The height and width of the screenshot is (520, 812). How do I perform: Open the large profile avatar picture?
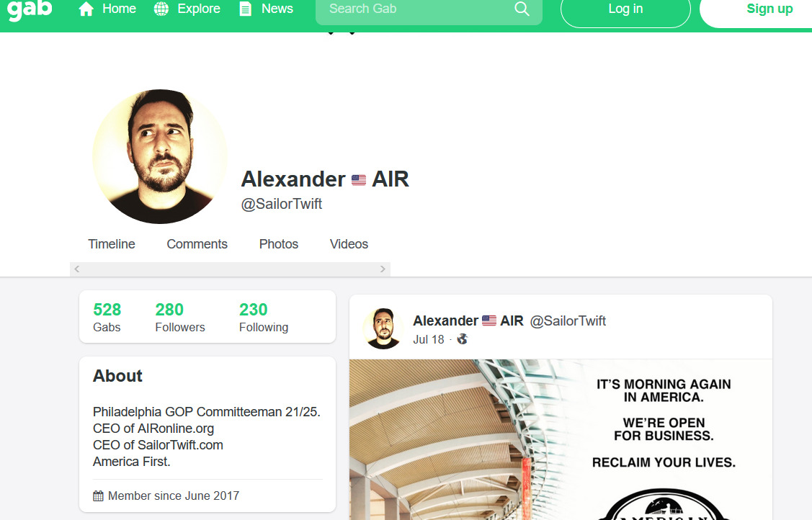coord(160,157)
